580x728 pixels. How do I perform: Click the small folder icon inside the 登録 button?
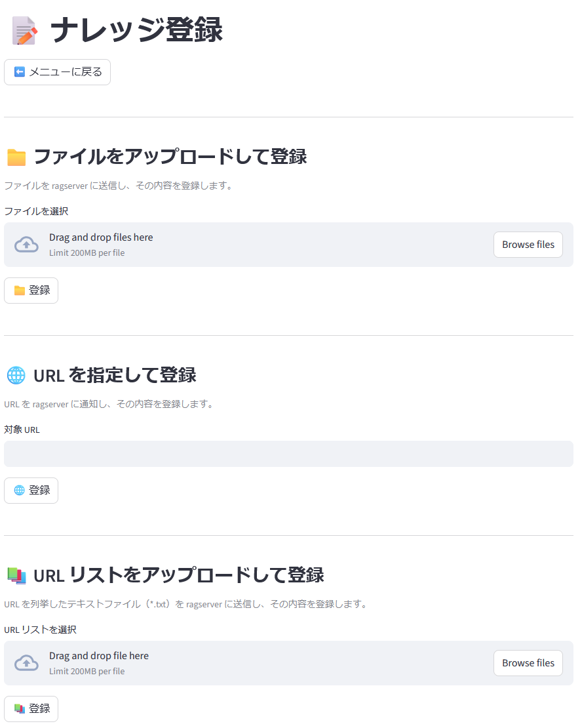click(x=20, y=291)
